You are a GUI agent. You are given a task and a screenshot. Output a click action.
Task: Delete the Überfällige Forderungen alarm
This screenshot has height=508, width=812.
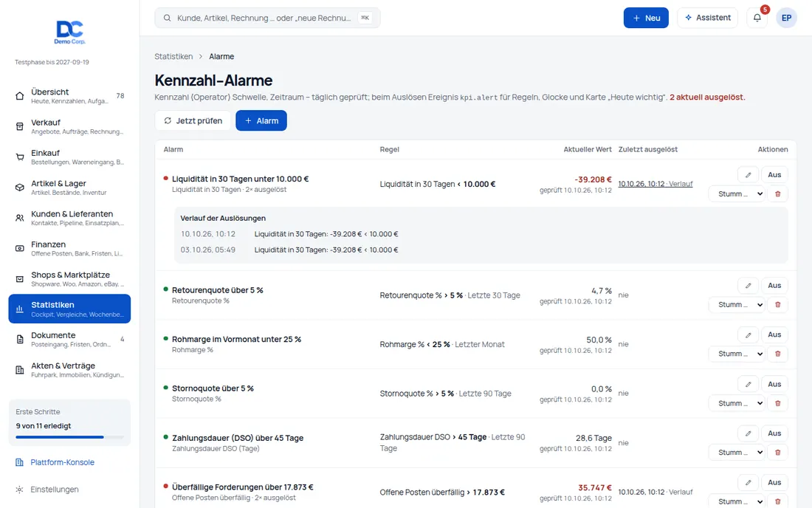[777, 501]
